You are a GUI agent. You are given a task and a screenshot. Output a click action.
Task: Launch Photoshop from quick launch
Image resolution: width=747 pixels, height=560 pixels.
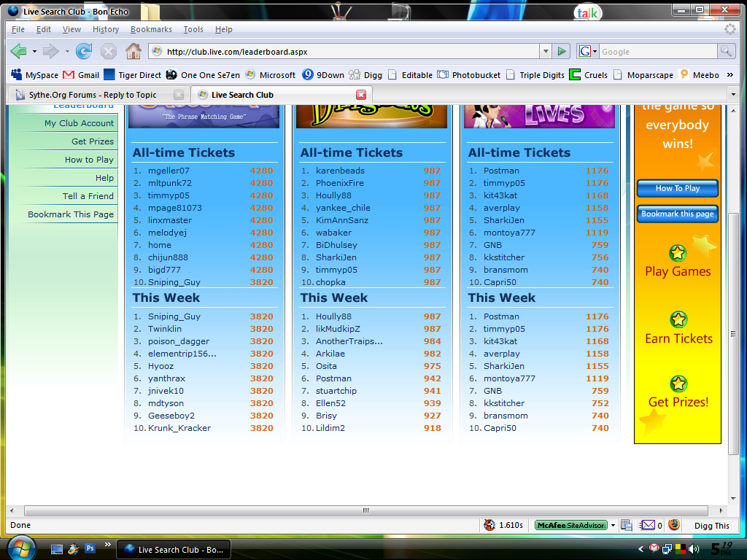(90, 548)
